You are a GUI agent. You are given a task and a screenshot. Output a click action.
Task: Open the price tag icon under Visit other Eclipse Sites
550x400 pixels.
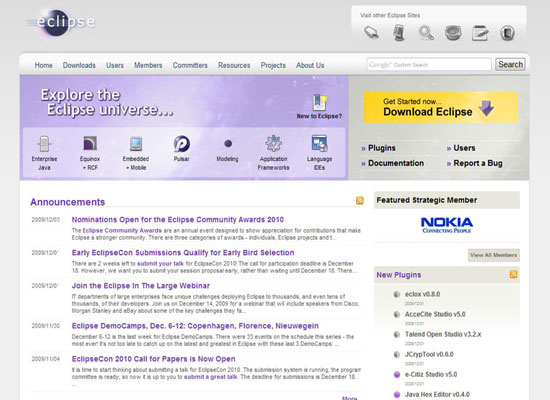pos(371,33)
